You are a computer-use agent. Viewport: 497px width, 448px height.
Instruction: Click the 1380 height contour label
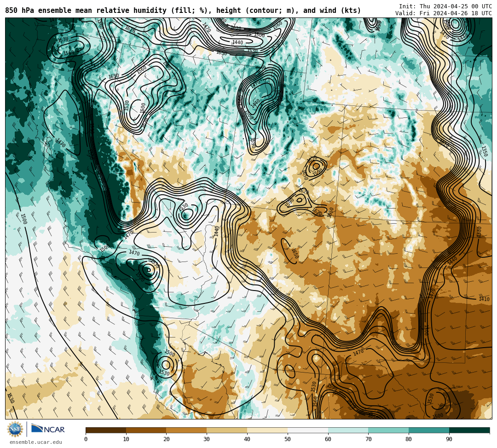coord(479,232)
